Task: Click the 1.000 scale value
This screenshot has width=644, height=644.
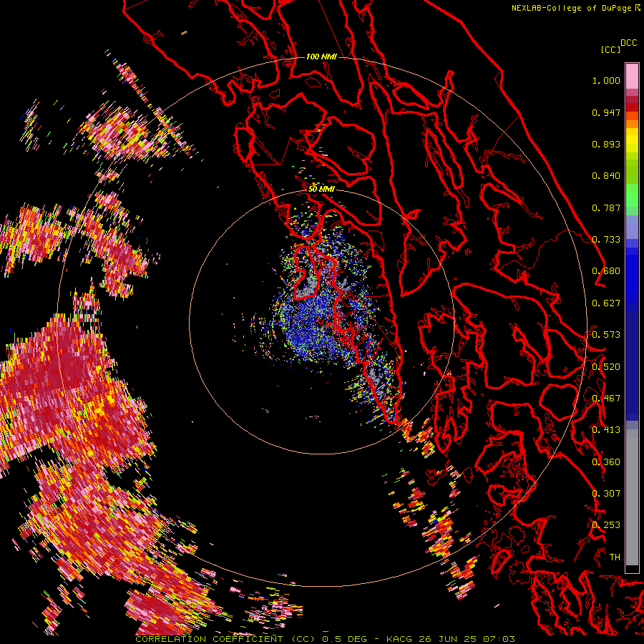Action: (x=606, y=81)
